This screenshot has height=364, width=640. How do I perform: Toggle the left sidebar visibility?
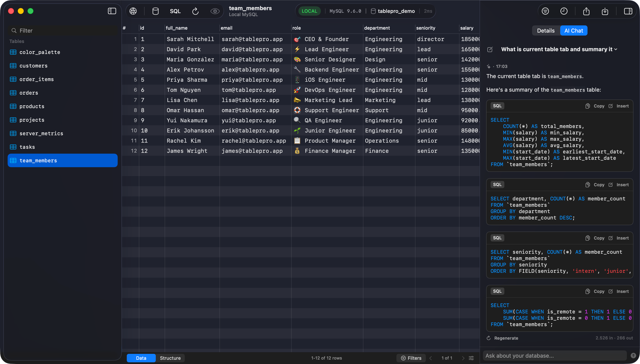[x=112, y=11]
